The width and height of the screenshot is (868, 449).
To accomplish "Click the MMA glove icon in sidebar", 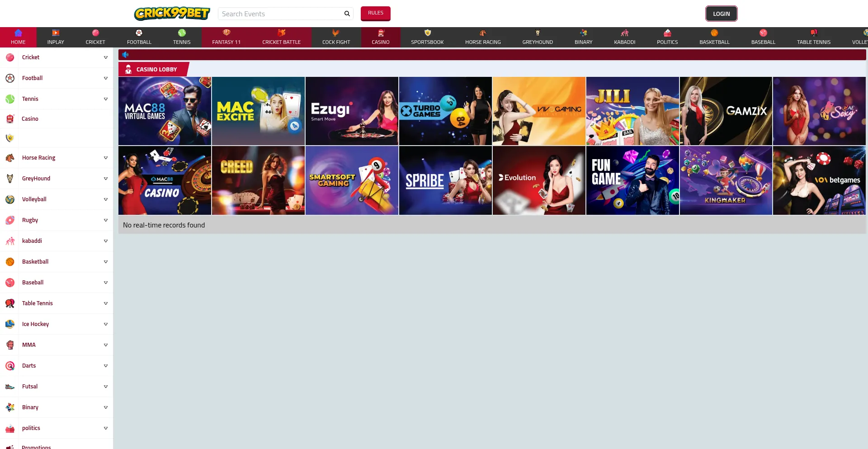I will coord(10,345).
